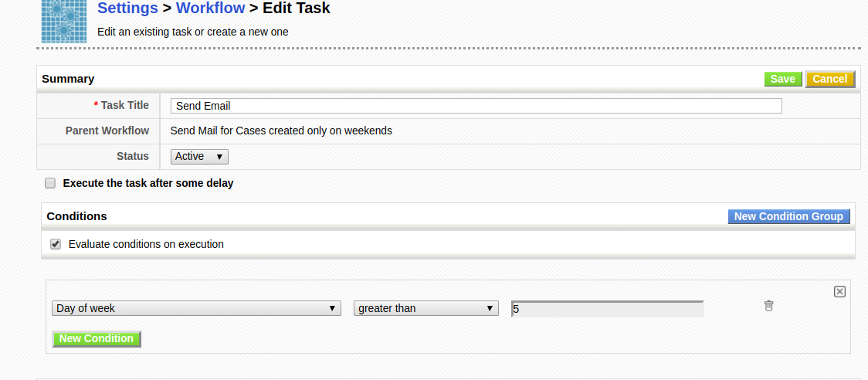Open the Status dropdown set to Active
This screenshot has width=868, height=380.
point(199,157)
